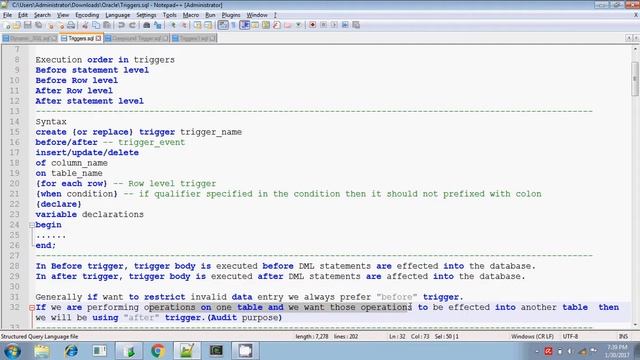This screenshot has width=640, height=360.
Task: Click the Stop Recording macro icon
Action: pyautogui.click(x=323, y=25)
